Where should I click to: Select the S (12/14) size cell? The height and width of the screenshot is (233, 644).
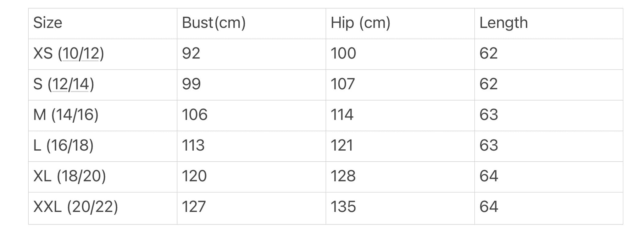[103, 85]
